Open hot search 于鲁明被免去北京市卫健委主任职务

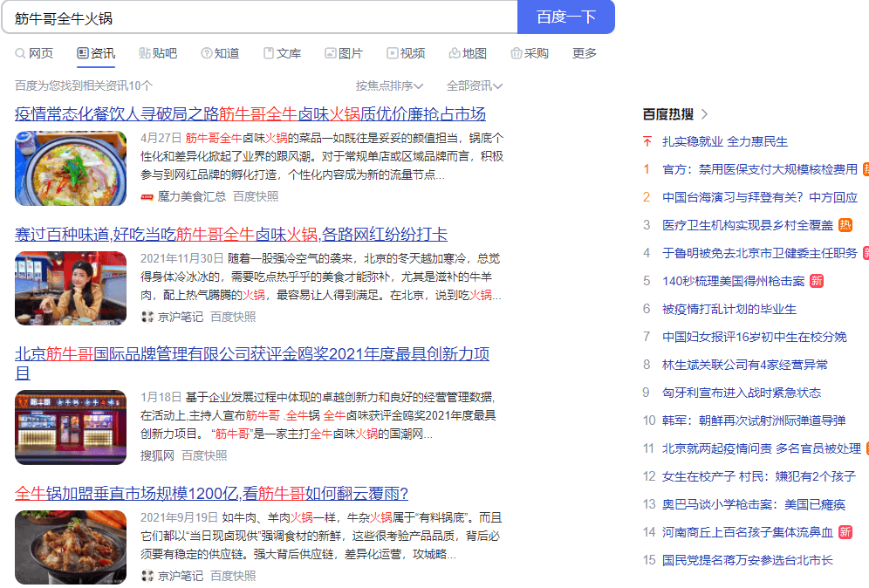click(760, 253)
